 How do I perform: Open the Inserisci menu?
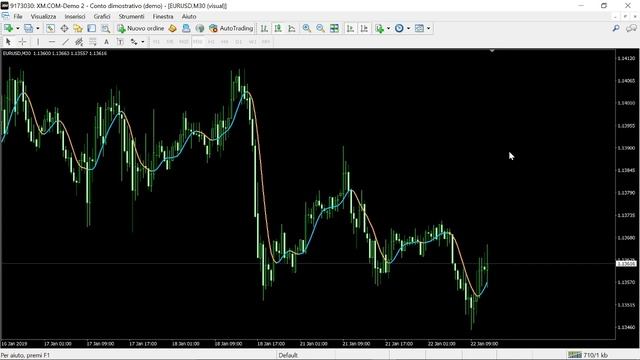(75, 16)
